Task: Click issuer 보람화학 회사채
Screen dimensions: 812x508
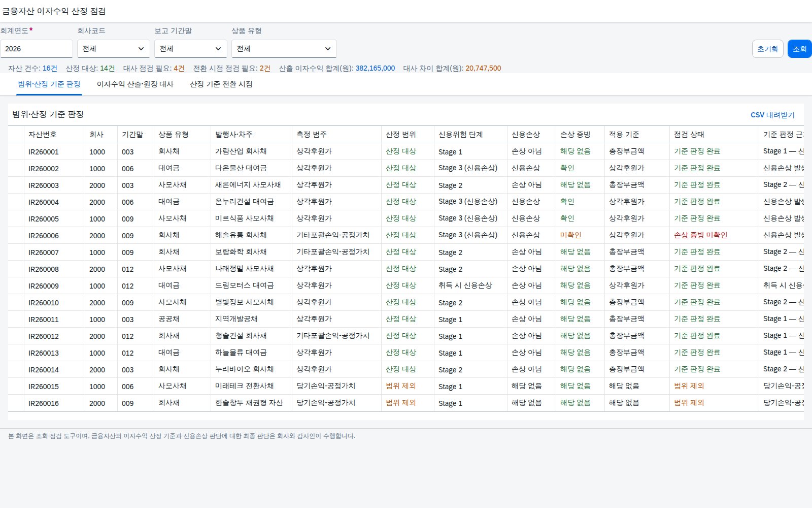Action: (241, 252)
